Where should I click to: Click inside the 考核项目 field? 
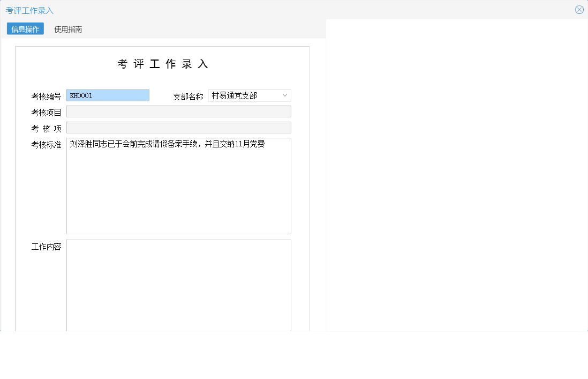178,112
